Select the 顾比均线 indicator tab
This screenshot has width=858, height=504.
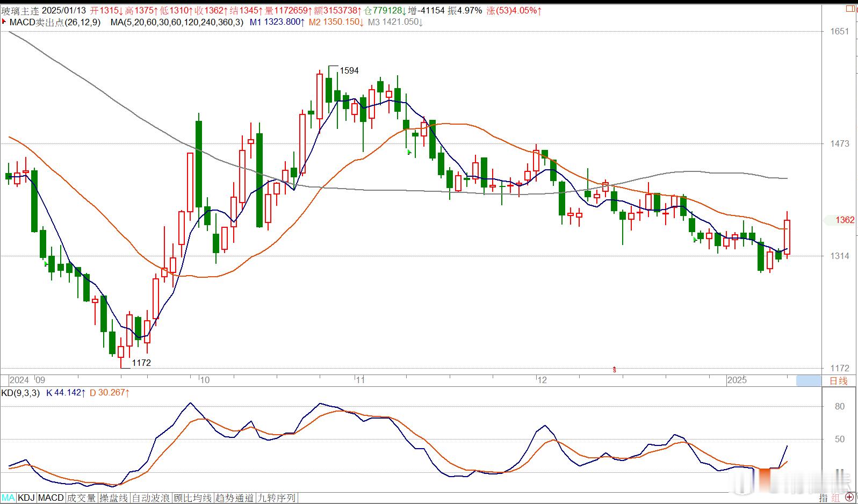(193, 498)
